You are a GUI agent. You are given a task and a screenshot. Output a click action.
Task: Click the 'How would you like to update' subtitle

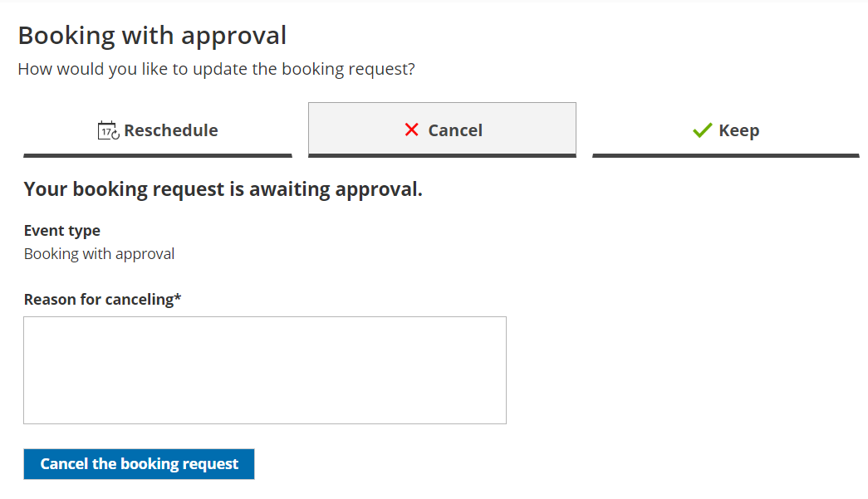(216, 69)
